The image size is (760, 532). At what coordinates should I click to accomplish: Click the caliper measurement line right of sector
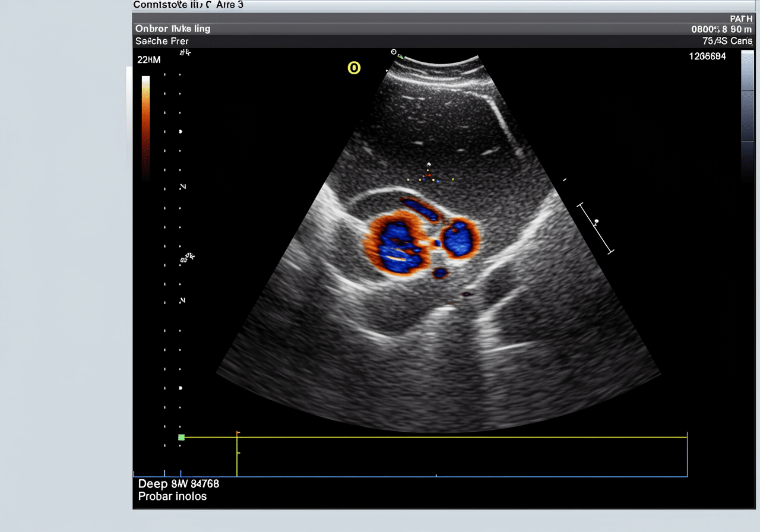[x=596, y=229]
